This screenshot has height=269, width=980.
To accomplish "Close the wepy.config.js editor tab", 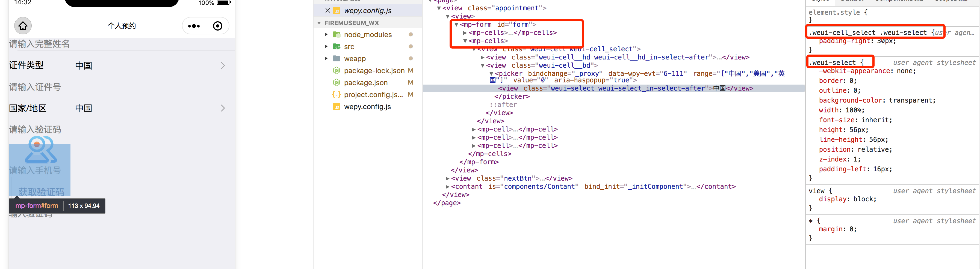I will pos(327,11).
